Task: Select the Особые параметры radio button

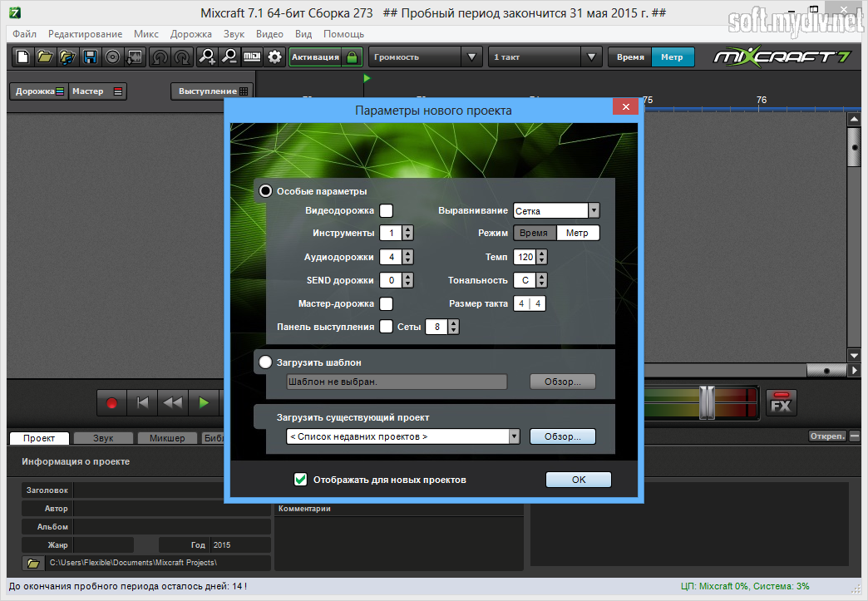Action: click(266, 191)
